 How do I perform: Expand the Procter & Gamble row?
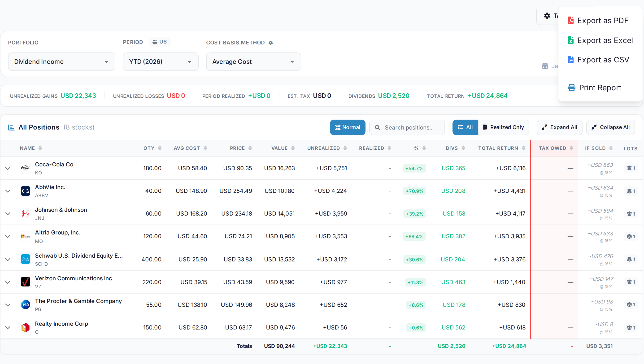coord(8,305)
